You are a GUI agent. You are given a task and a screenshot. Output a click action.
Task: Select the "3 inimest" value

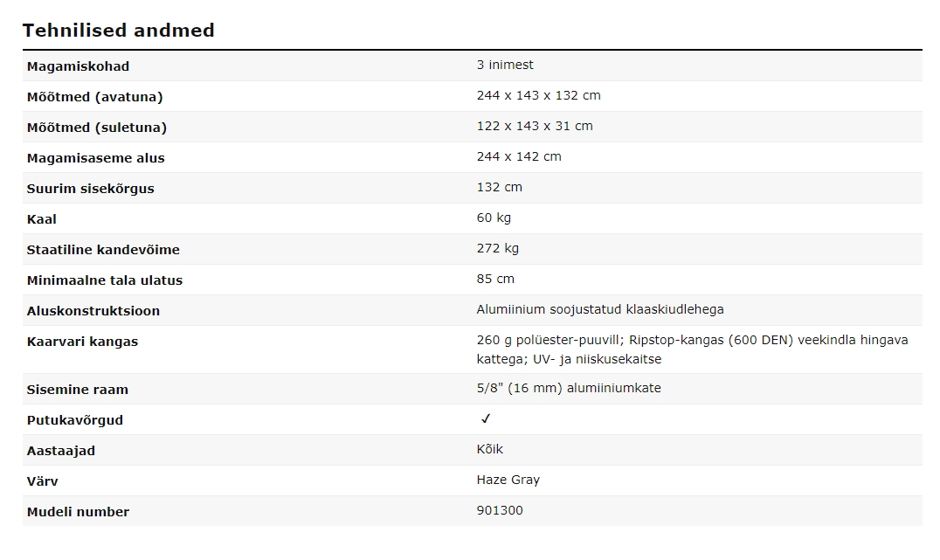click(x=505, y=65)
